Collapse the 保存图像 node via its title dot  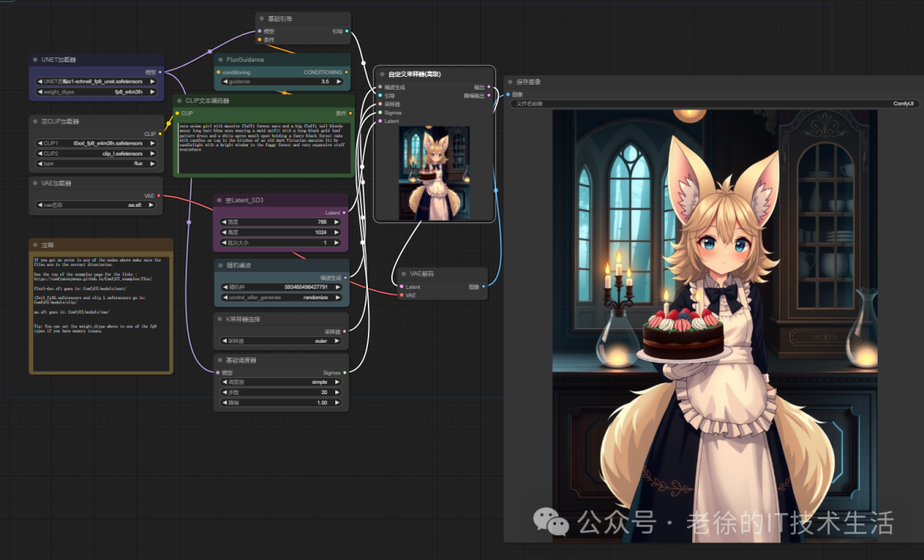tap(510, 82)
